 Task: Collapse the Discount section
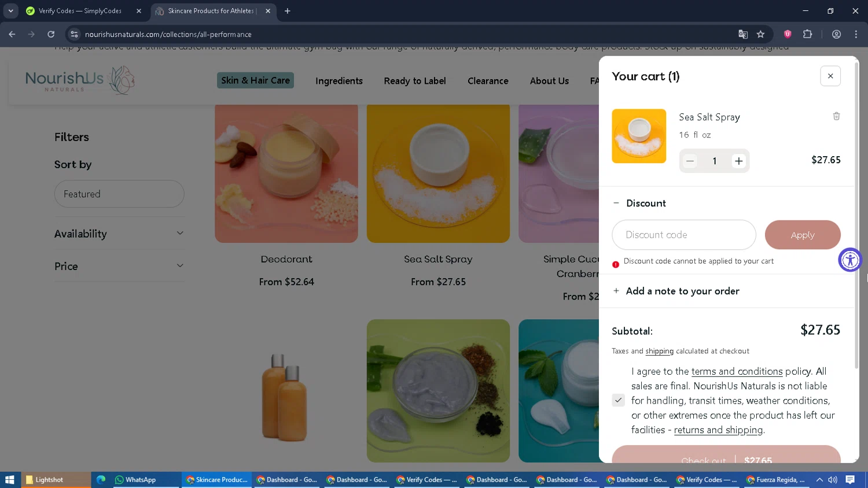[x=639, y=203]
